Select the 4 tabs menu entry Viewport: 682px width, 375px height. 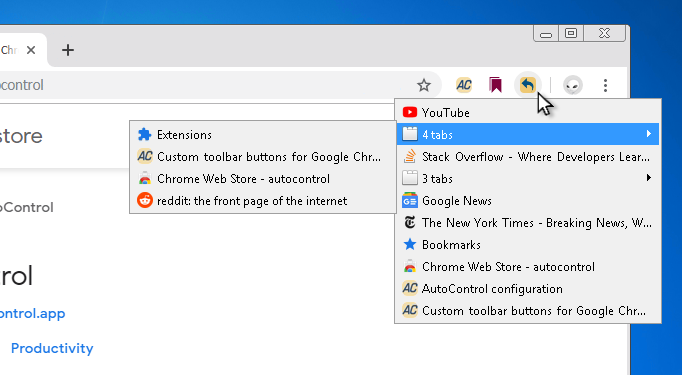tap(528, 134)
